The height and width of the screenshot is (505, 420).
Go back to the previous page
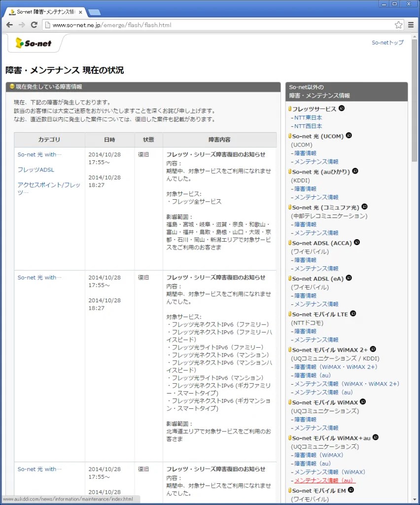click(10, 25)
